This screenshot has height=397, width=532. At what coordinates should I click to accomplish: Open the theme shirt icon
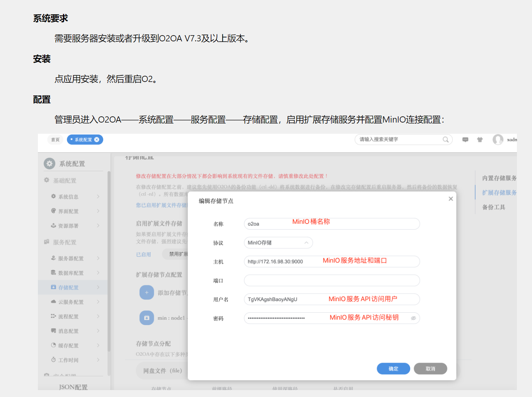point(480,140)
